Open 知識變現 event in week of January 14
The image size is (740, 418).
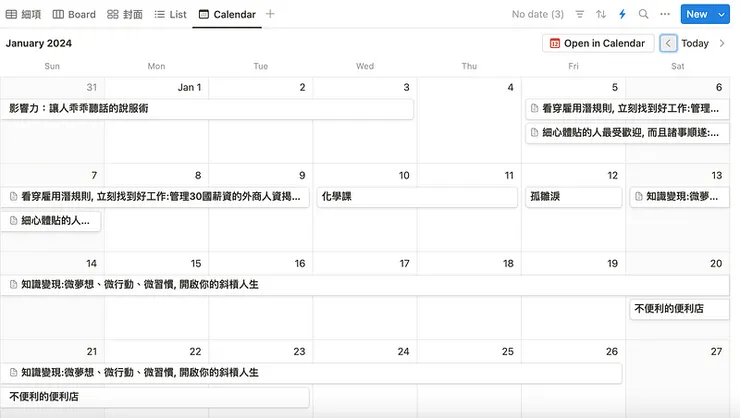365,284
